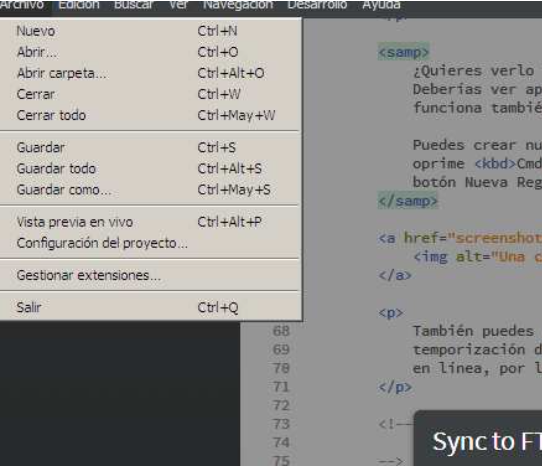Click the 'Sync to FT' tooltip popup
542x468 pixels.
[x=478, y=439]
